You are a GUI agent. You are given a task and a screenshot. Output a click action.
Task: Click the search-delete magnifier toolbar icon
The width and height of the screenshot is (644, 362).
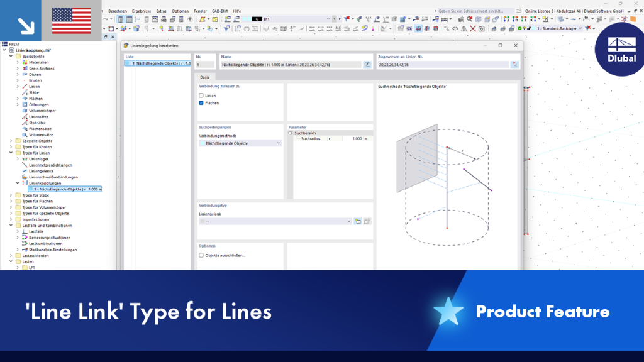click(469, 19)
